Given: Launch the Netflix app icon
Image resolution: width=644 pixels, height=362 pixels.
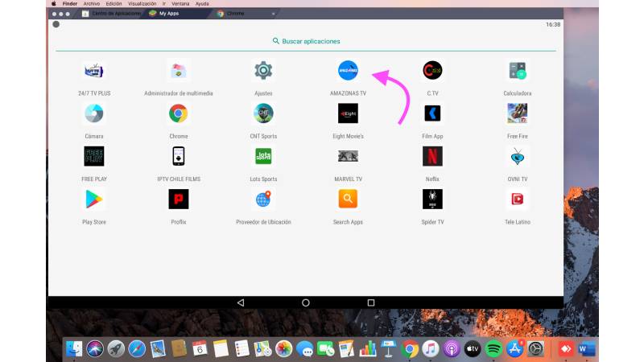Looking at the screenshot, I should point(432,156).
